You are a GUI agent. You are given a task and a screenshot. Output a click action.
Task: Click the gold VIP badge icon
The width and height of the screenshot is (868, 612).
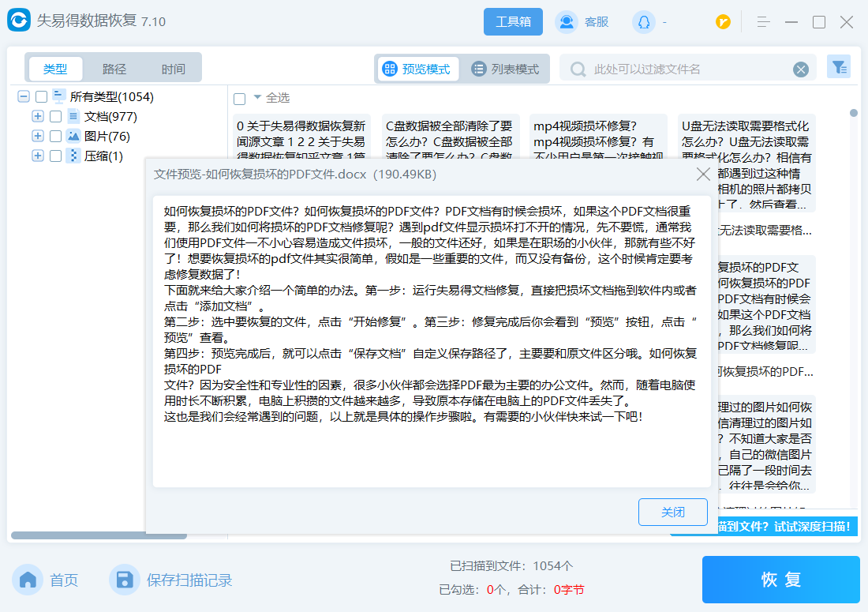(722, 21)
